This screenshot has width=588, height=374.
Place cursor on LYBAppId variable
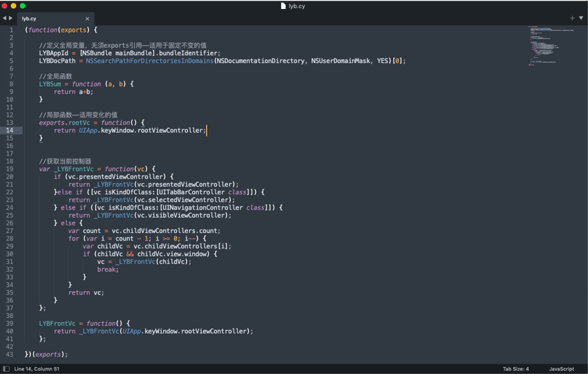54,53
